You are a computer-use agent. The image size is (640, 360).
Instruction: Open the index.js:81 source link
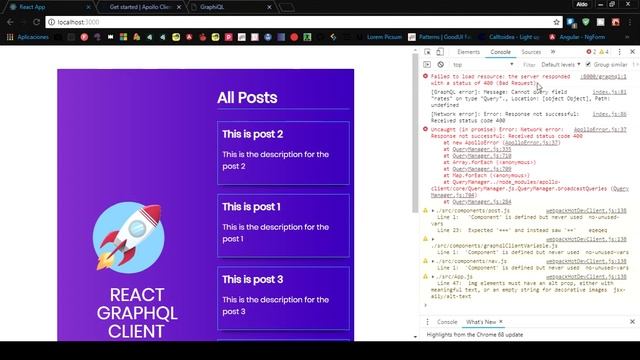[x=609, y=92]
